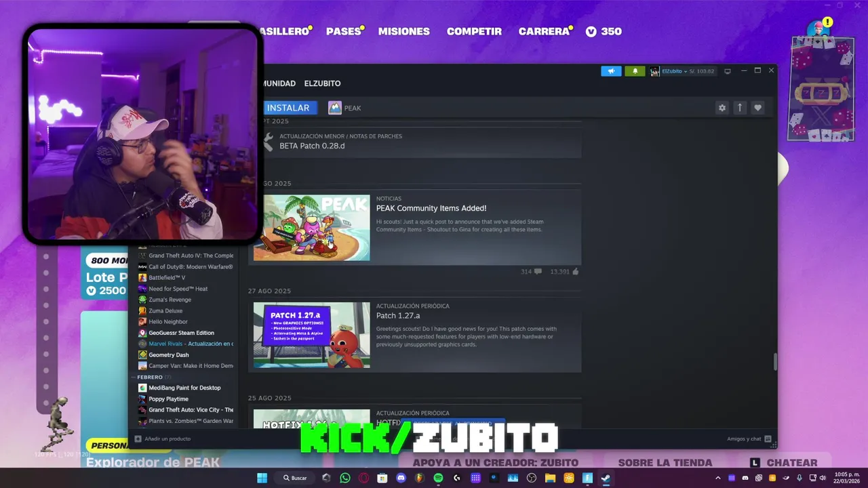Select Grand Theft Auto: Vice City
Screen dimensions: 868x488
(x=186, y=409)
